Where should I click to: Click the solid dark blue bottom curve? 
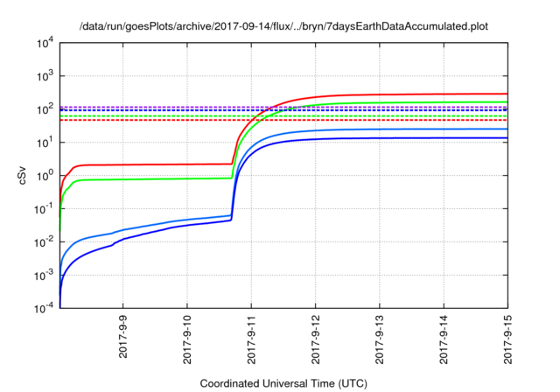tap(394, 138)
